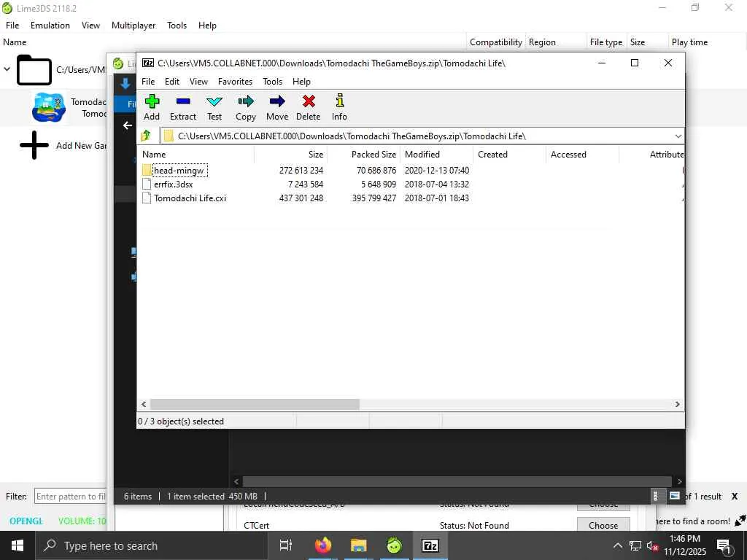747x560 pixels.
Task: Open Lime3DS File menu
Action: (x=12, y=26)
